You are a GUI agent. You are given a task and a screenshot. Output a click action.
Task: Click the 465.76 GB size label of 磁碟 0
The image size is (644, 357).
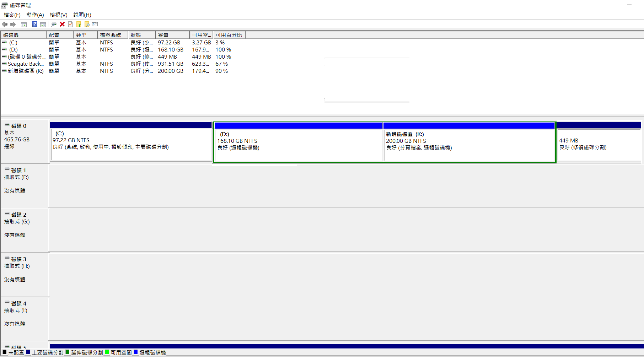point(17,139)
